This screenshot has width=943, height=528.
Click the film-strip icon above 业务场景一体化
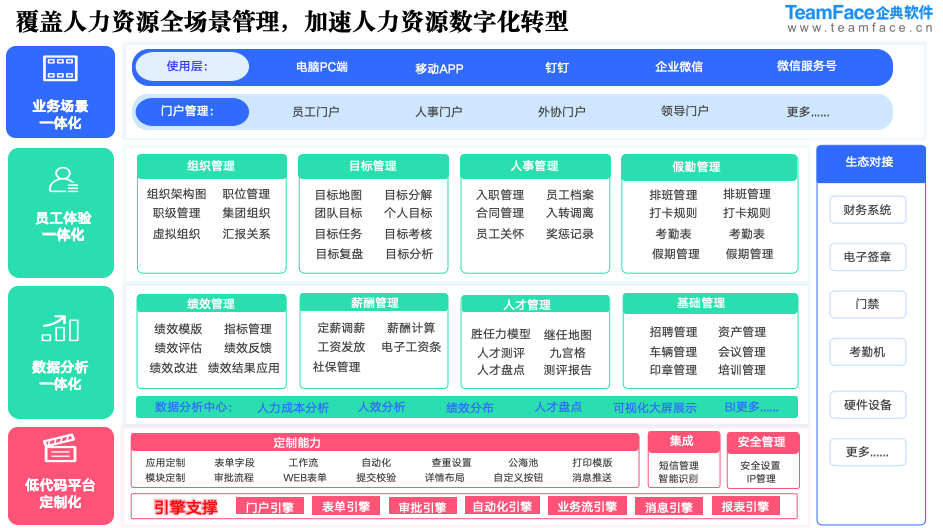click(60, 69)
